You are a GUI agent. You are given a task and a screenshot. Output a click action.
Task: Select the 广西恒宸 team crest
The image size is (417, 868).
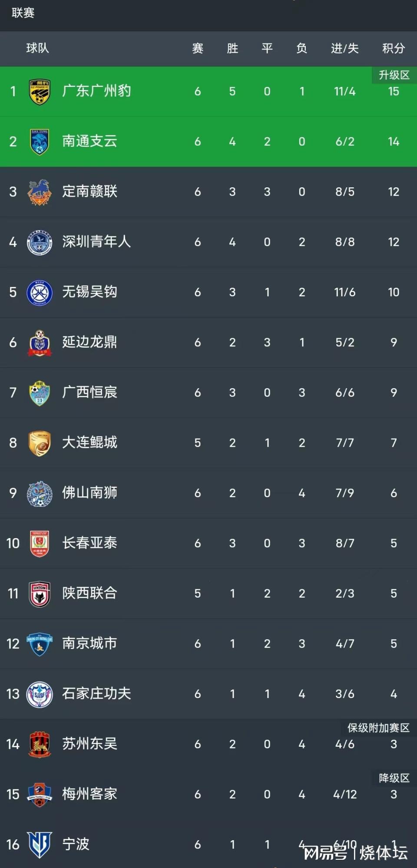pos(40,393)
